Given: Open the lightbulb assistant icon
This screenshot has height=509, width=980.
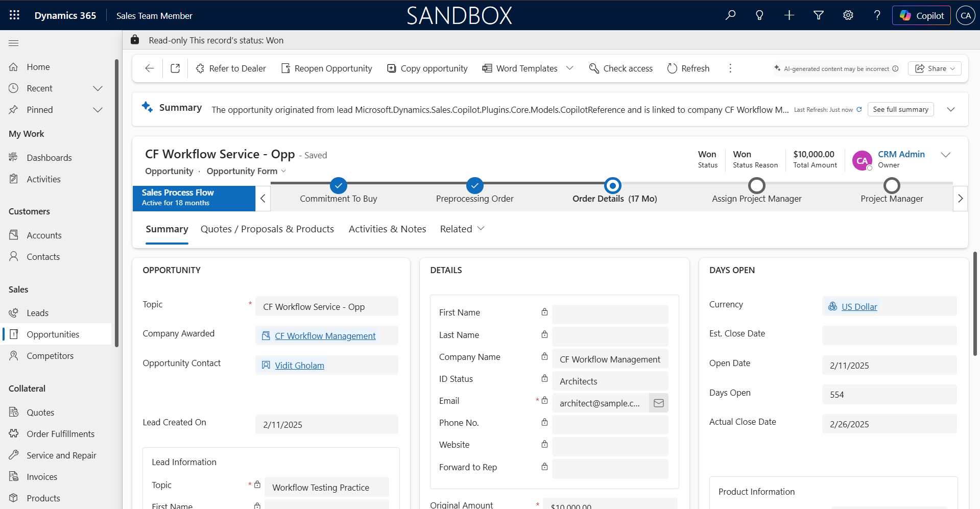Looking at the screenshot, I should coord(759,15).
